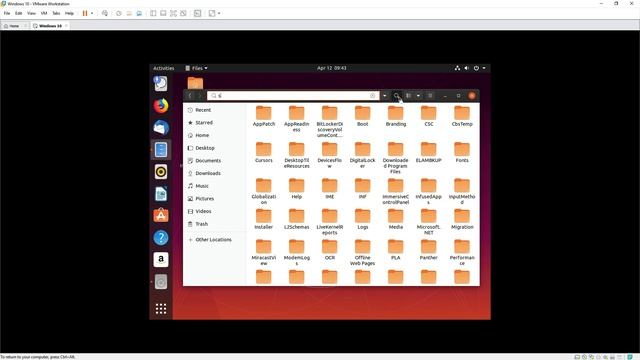Click the volume icon in Ubuntu top bar

[467, 68]
